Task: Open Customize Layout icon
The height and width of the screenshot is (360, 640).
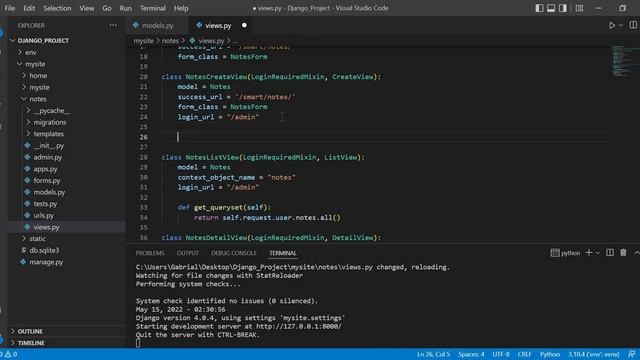Action: [x=579, y=8]
